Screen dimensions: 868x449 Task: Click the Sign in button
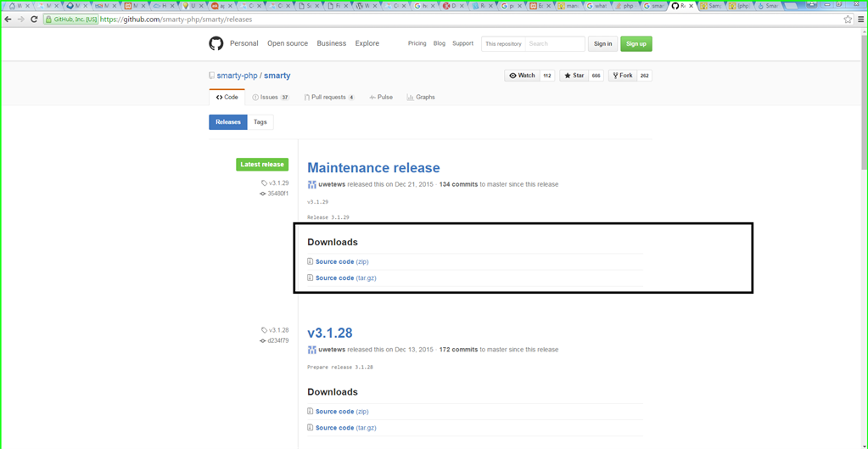602,44
